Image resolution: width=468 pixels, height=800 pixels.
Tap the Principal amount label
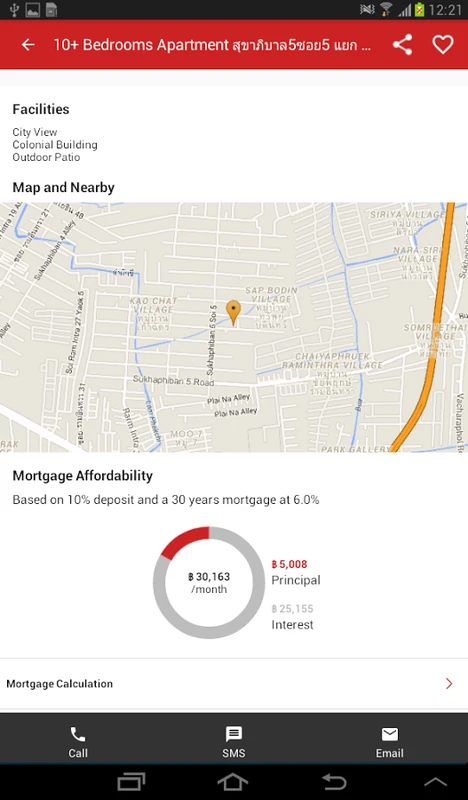tap(289, 564)
